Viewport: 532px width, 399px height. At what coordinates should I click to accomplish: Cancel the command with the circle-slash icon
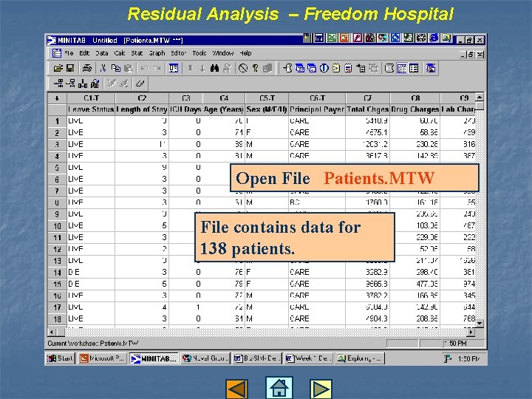[243, 68]
